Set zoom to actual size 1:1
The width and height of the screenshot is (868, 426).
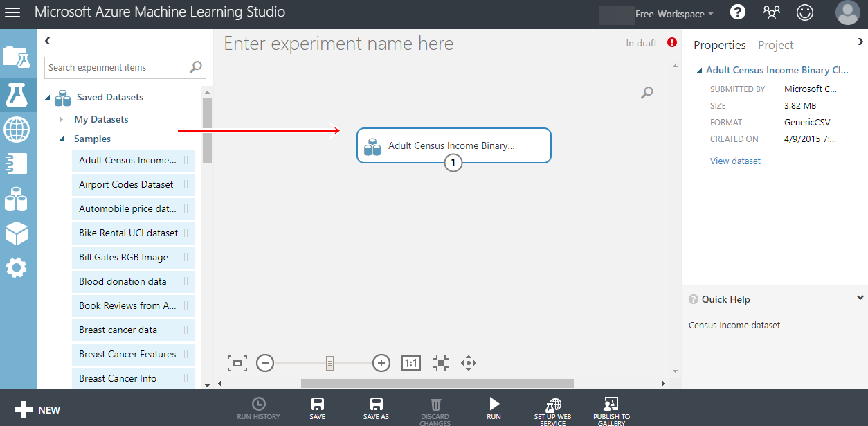[411, 363]
